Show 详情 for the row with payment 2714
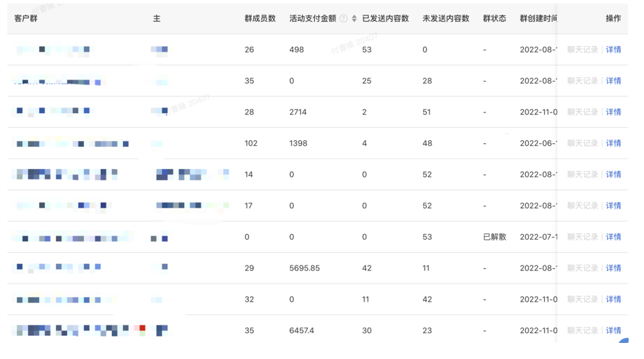Image resolution: width=644 pixels, height=359 pixels. click(x=613, y=112)
